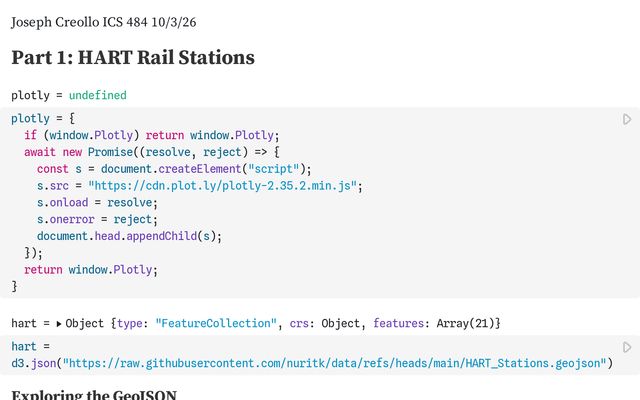Click the 'Exploring the GeoJSON' heading
The width and height of the screenshot is (640, 400).
tap(94, 395)
